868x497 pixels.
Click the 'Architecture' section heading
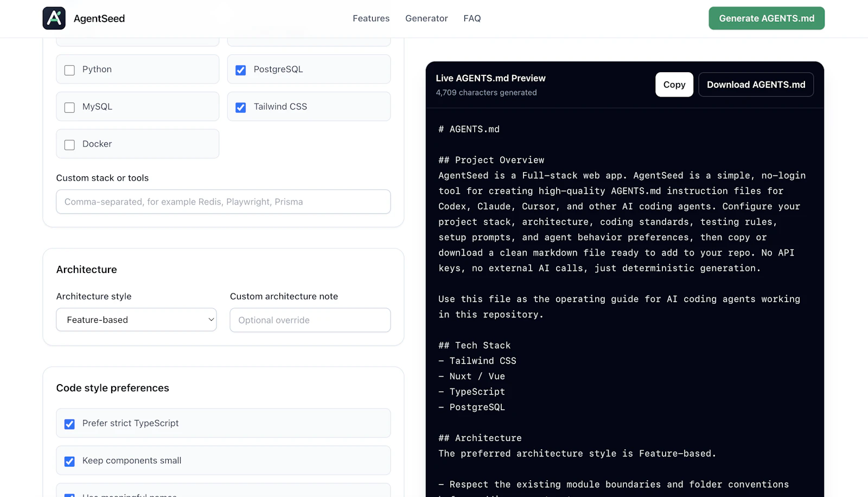coord(87,270)
